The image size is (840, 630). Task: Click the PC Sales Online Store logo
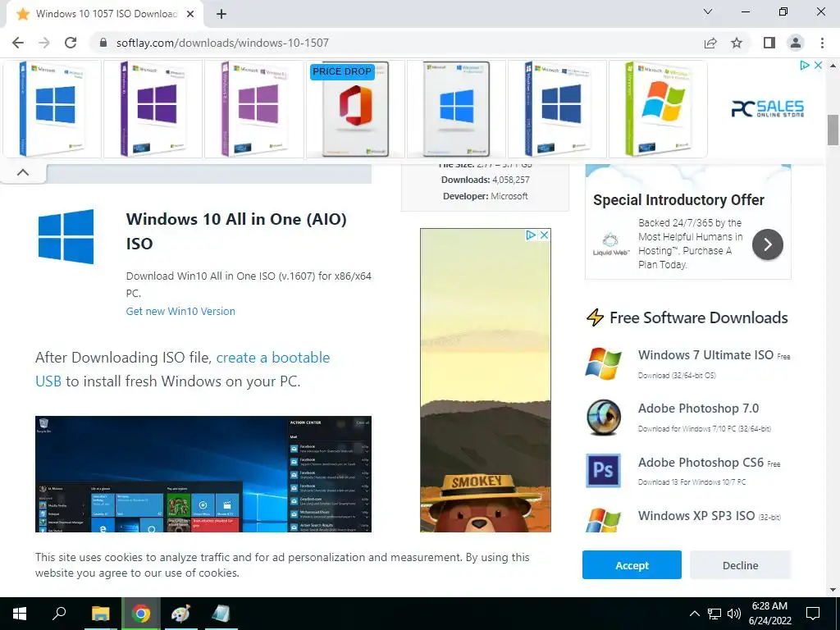768,109
